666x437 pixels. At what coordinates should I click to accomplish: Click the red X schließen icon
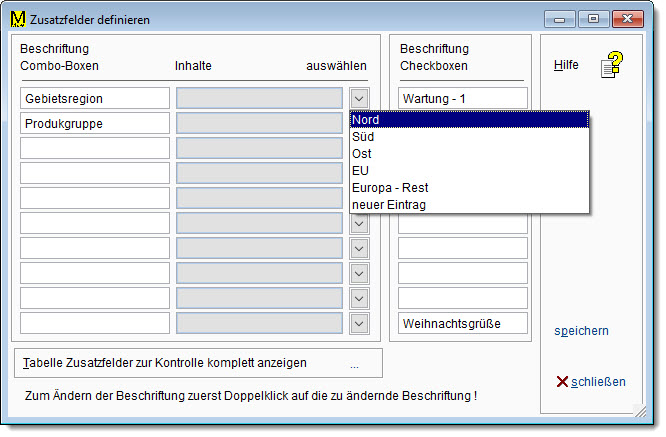562,381
